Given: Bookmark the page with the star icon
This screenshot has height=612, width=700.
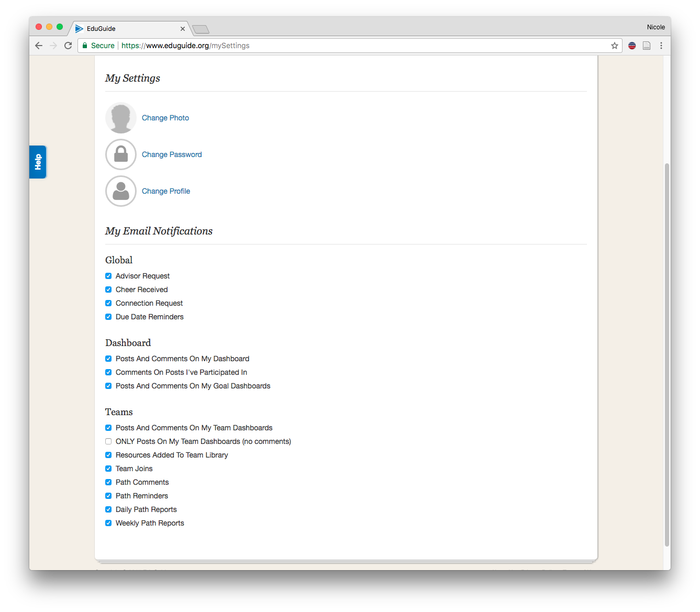Looking at the screenshot, I should point(615,46).
